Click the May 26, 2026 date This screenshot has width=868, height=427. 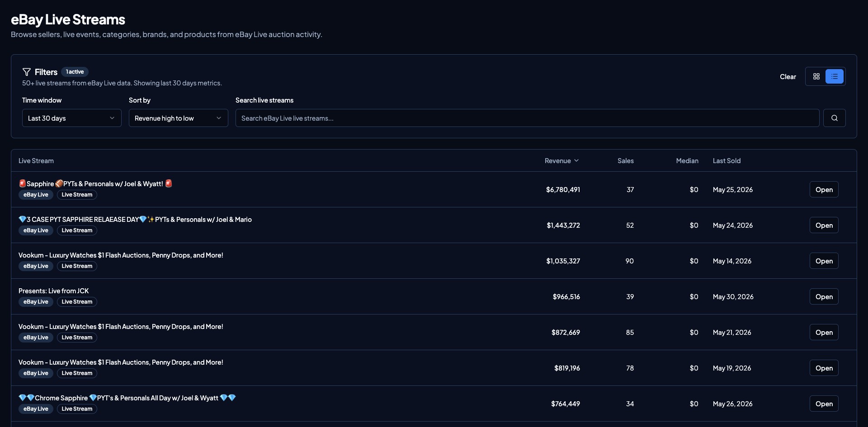tap(733, 404)
